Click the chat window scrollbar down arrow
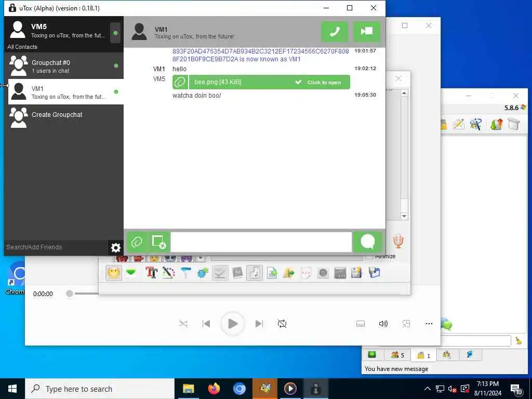The image size is (532, 399). click(404, 216)
